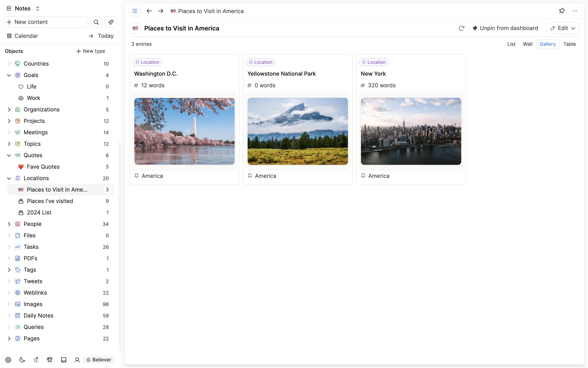Expand the Countries type
Viewport: 588px width, 368px height.
coord(9,64)
